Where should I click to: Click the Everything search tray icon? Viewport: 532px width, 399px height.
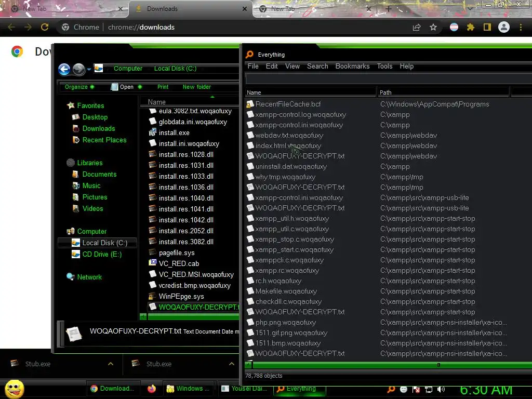(x=391, y=389)
